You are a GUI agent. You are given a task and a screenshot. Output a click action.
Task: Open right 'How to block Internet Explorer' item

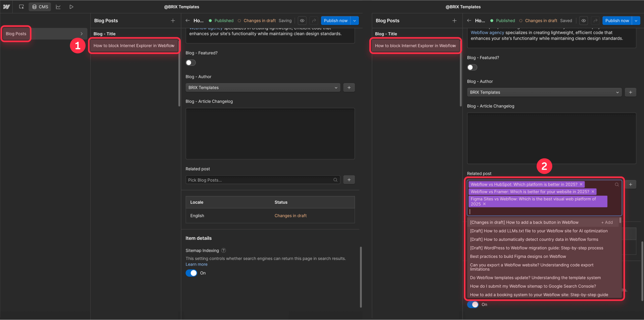click(x=415, y=46)
